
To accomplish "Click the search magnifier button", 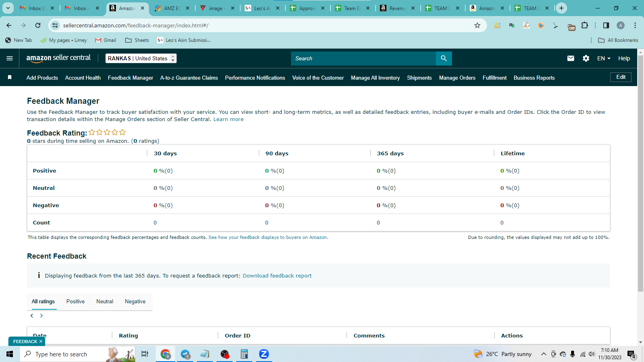I will click(444, 58).
